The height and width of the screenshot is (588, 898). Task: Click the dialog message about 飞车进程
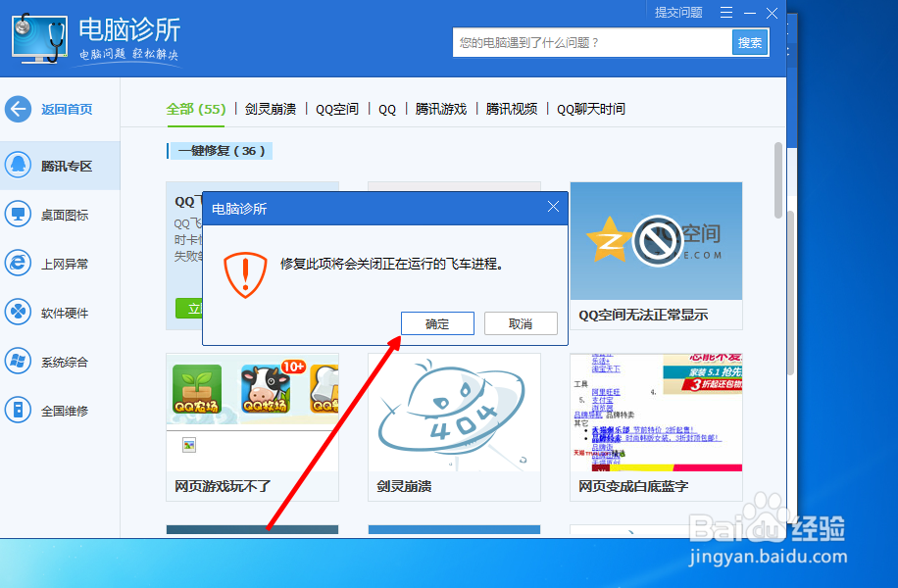click(392, 264)
